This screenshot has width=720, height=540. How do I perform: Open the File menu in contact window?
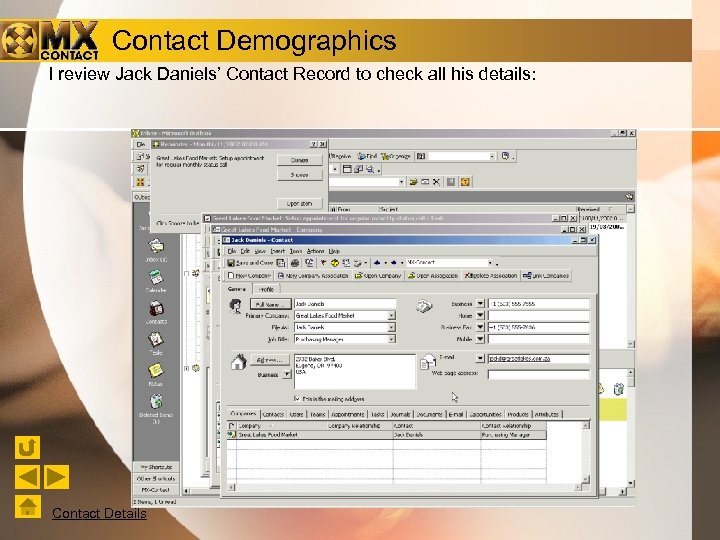tap(231, 251)
